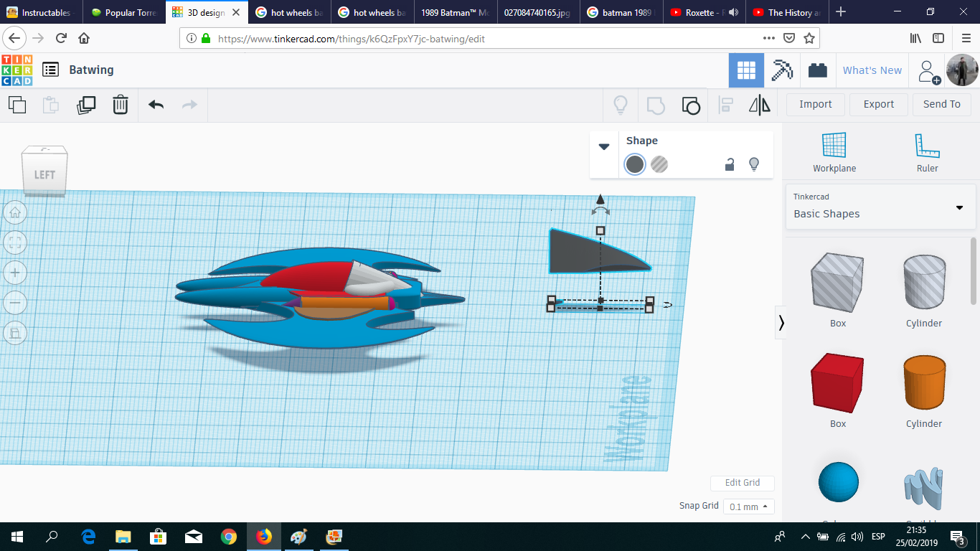980x551 pixels.
Task: Delete the selected shape with trash icon
Action: click(120, 105)
